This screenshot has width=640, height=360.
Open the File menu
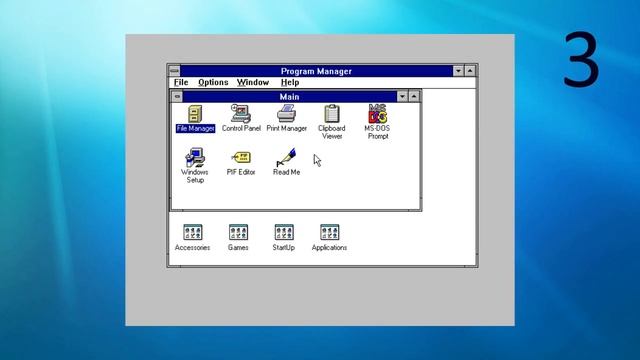tap(181, 82)
